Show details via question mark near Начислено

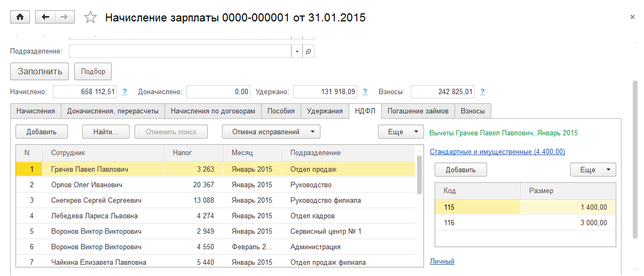pos(124,92)
